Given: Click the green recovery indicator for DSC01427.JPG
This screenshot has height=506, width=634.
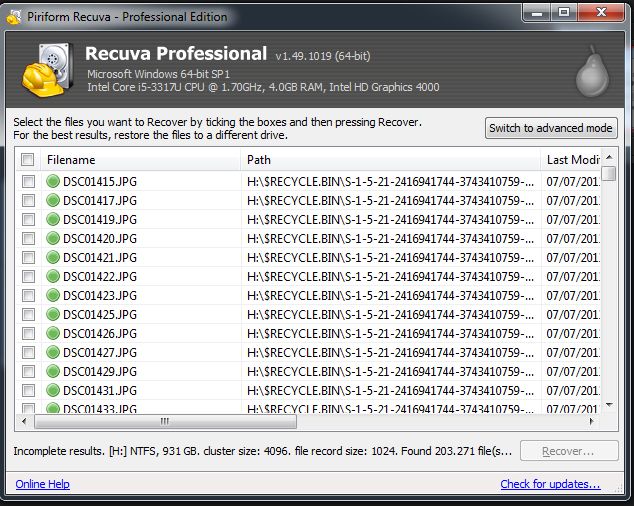Looking at the screenshot, I should point(53,353).
